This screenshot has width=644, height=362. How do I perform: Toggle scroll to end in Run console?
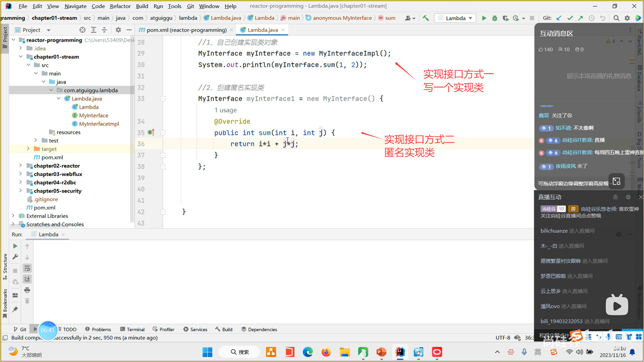tap(27, 279)
